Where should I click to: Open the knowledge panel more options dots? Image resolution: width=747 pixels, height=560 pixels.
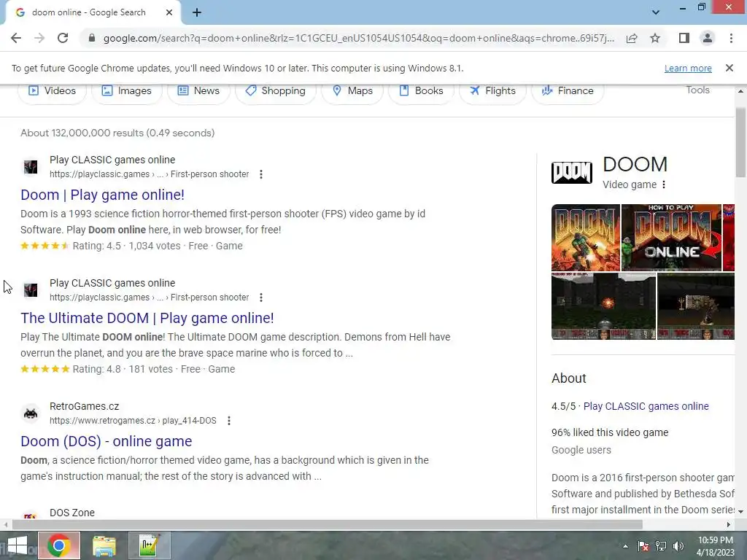pyautogui.click(x=664, y=184)
